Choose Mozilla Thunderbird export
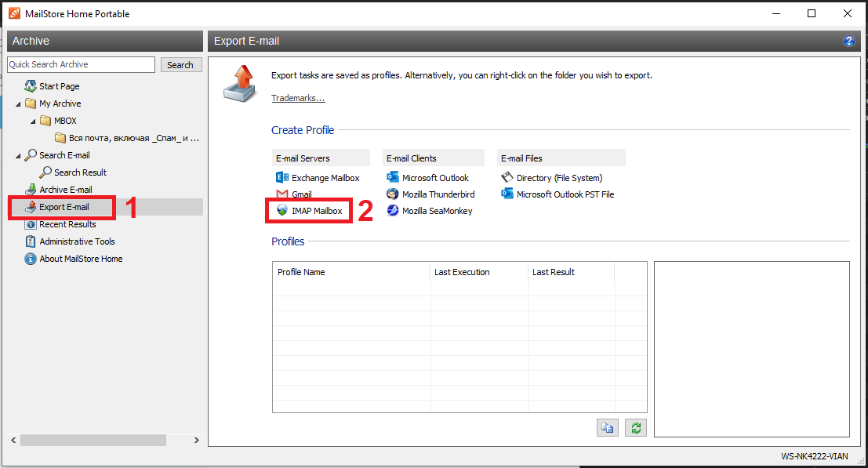 tap(438, 194)
